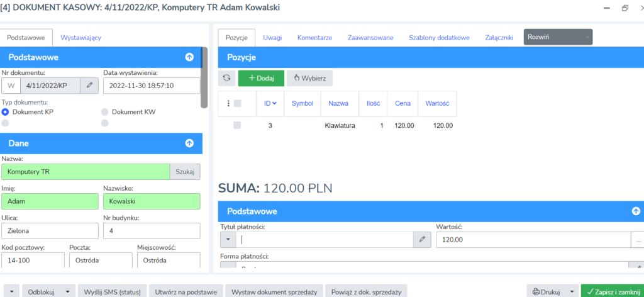Image resolution: width=644 pixels, height=297 pixels.
Task: Click the pencil icon beside Tytuł płatności
Action: (x=422, y=240)
